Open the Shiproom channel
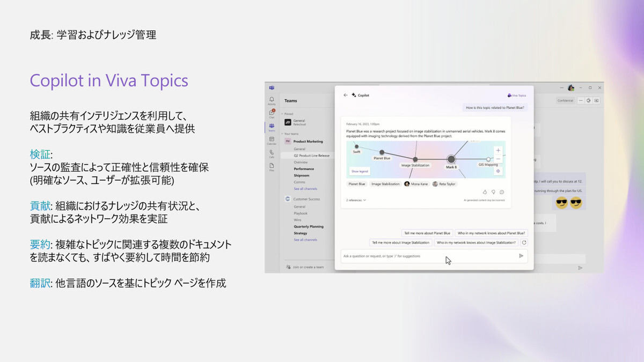The width and height of the screenshot is (644, 362). pos(301,175)
